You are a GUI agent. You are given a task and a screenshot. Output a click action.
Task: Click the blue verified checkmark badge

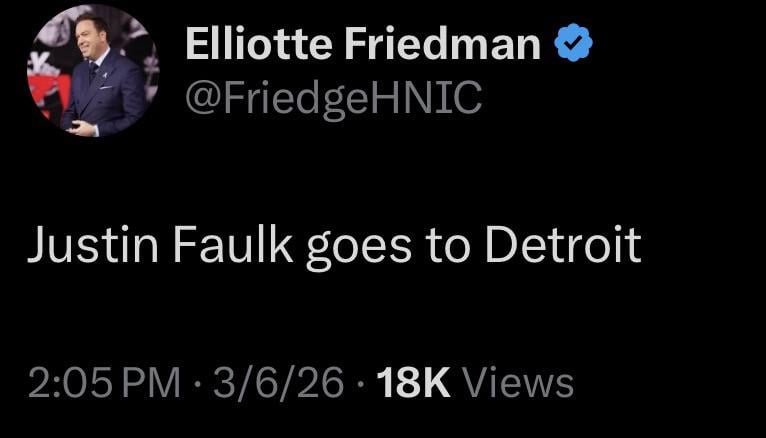click(573, 43)
